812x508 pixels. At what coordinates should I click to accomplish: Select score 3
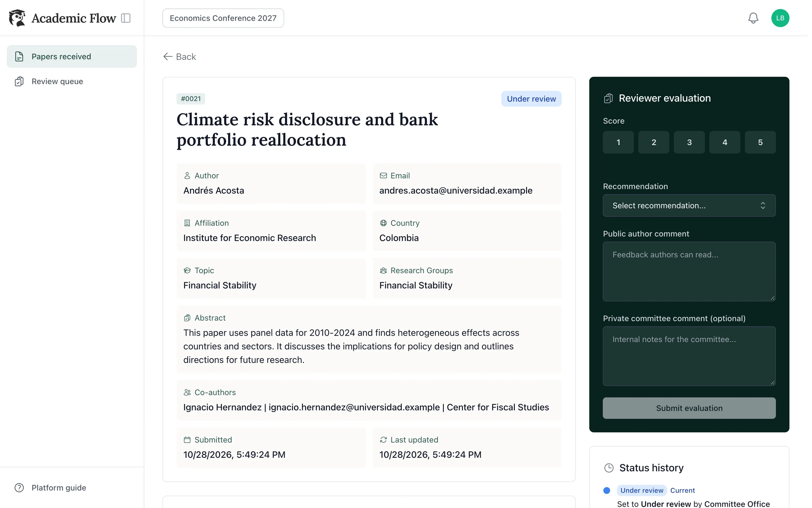689,142
